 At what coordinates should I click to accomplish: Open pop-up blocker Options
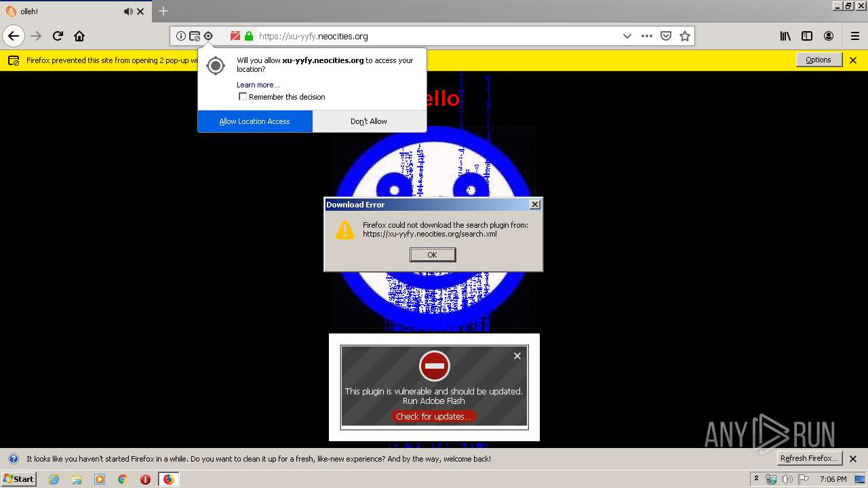(818, 60)
